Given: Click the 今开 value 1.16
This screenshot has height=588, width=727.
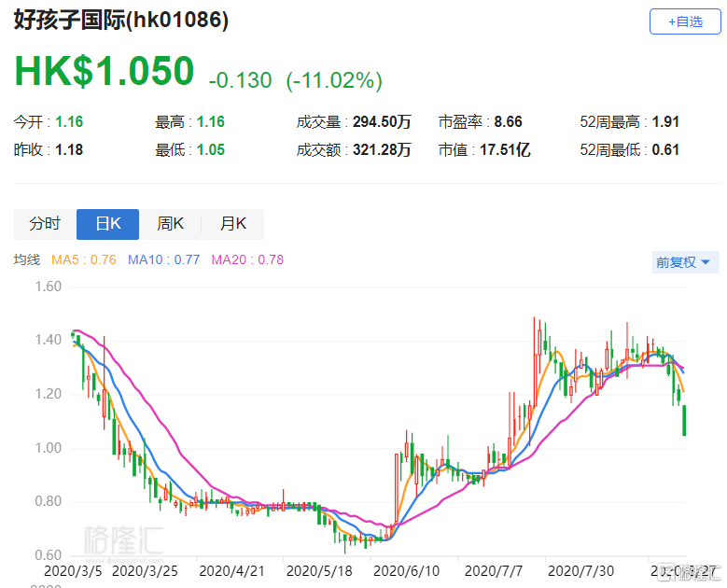Looking at the screenshot, I should (69, 122).
